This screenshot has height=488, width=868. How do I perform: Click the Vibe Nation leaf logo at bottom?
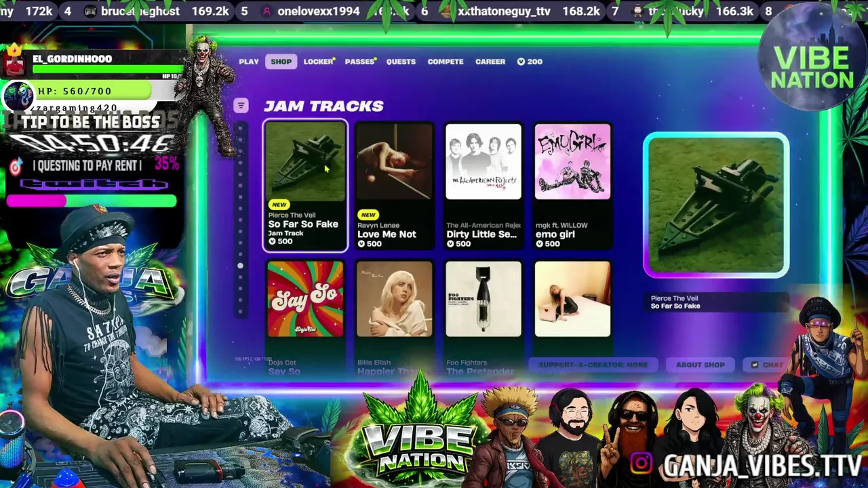pyautogui.click(x=418, y=432)
